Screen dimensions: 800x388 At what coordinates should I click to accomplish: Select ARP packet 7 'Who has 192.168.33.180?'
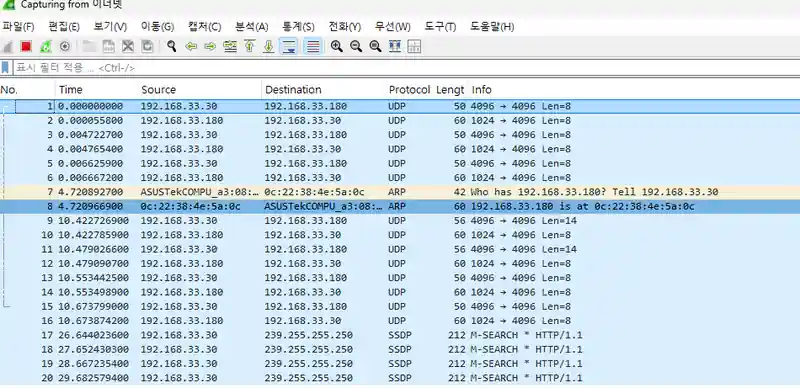pyautogui.click(x=400, y=192)
